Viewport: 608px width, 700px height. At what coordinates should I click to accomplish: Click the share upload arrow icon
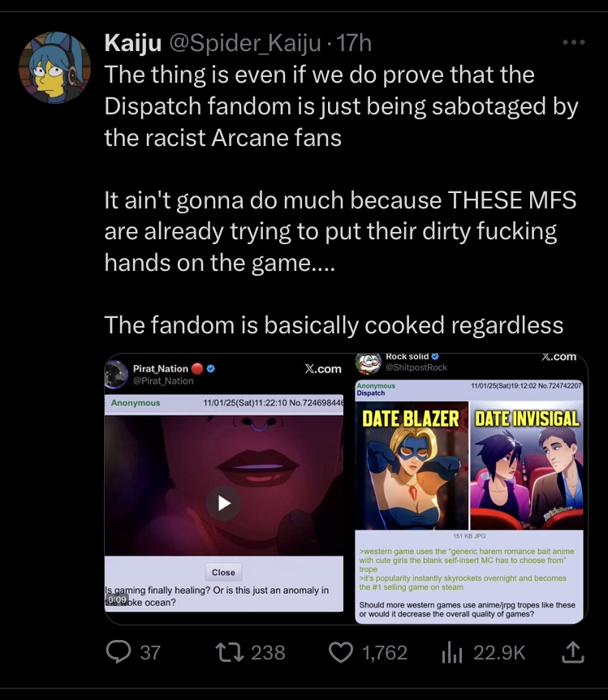pyautogui.click(x=573, y=652)
